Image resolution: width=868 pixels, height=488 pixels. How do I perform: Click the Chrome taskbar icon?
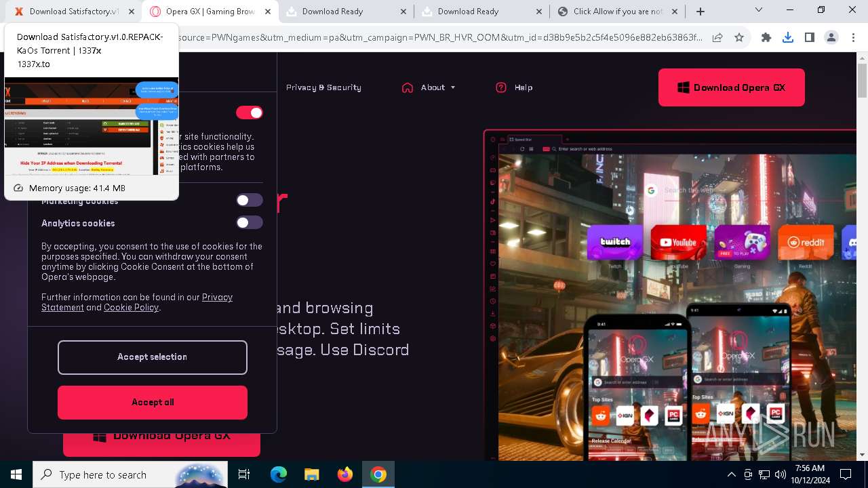click(378, 474)
